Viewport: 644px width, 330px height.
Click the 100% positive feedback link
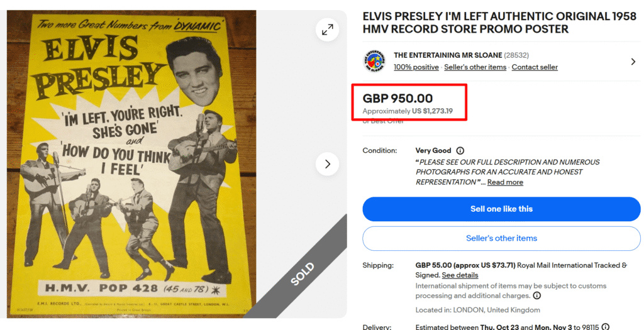pyautogui.click(x=416, y=67)
